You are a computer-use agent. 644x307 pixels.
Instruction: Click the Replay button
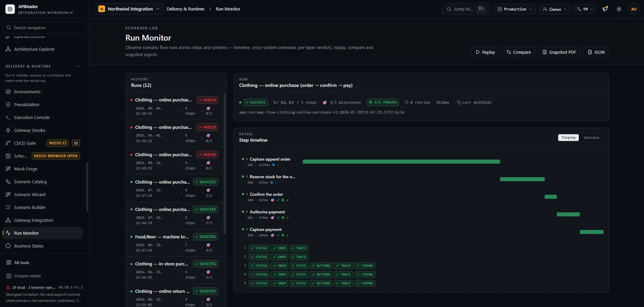[485, 52]
